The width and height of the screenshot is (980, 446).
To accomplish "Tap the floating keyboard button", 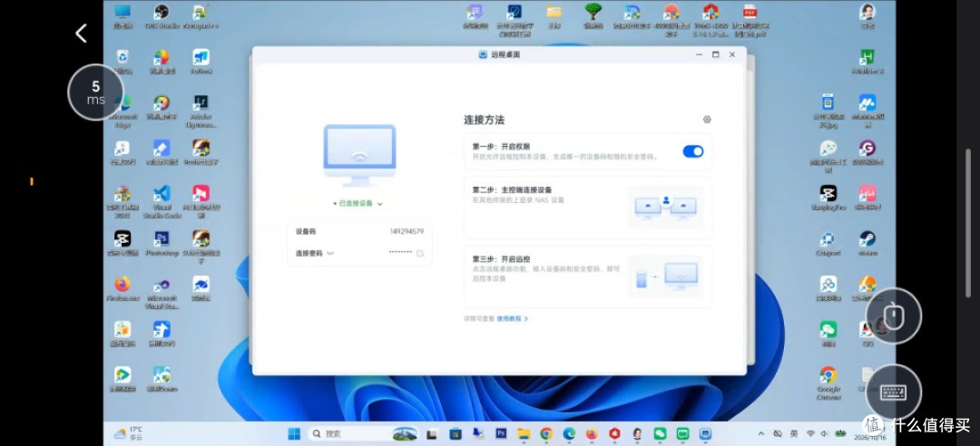I will [x=893, y=392].
